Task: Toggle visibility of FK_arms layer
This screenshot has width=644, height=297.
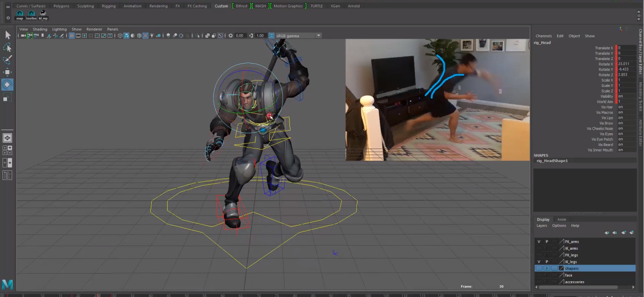Action: pyautogui.click(x=539, y=242)
